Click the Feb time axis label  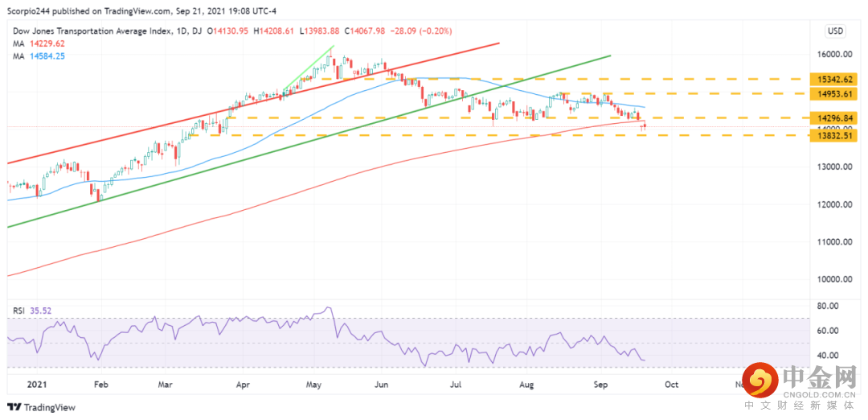pos(100,384)
